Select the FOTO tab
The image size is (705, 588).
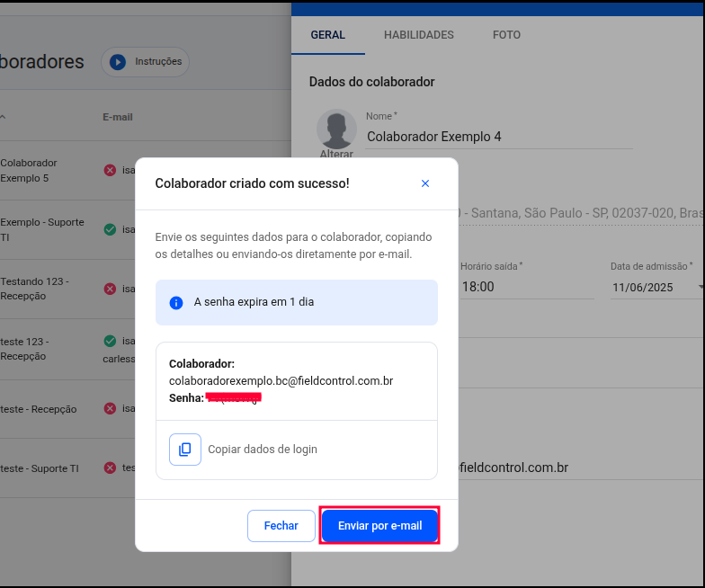[x=506, y=35]
